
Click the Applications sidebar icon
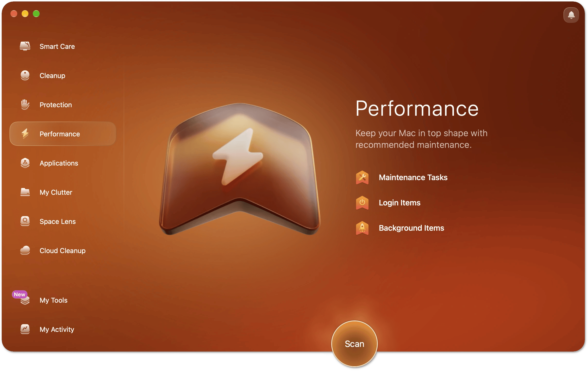(25, 163)
